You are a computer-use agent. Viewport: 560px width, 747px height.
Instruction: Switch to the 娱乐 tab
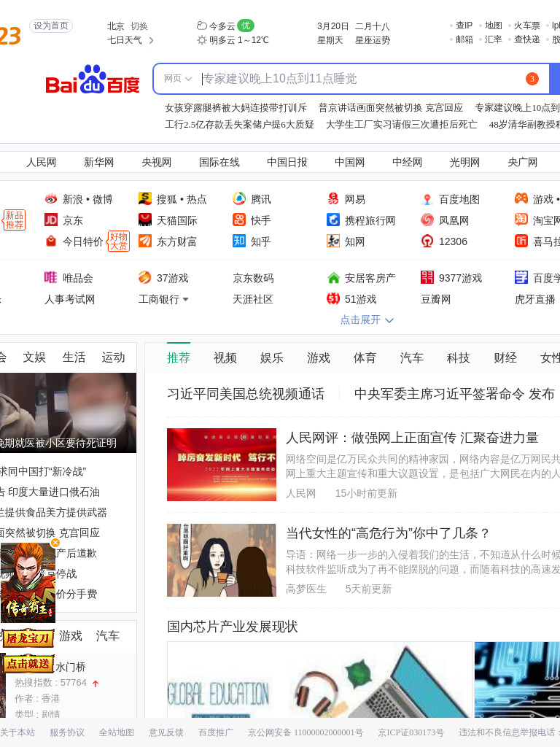272,357
